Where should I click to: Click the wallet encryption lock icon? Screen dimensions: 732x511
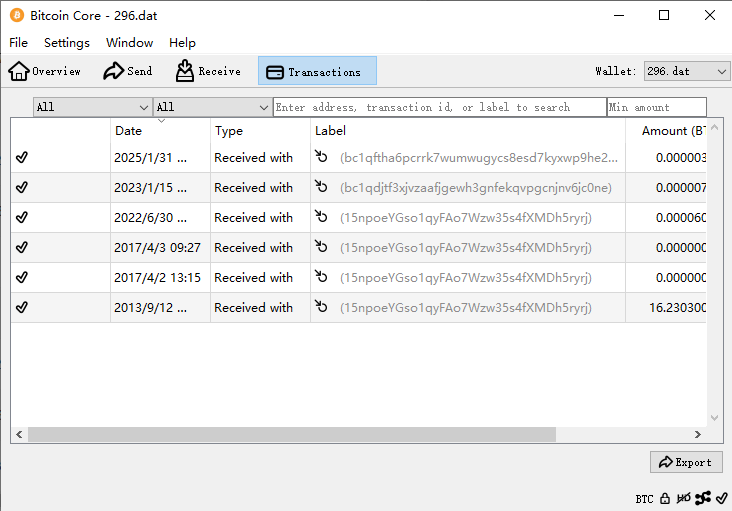(665, 498)
